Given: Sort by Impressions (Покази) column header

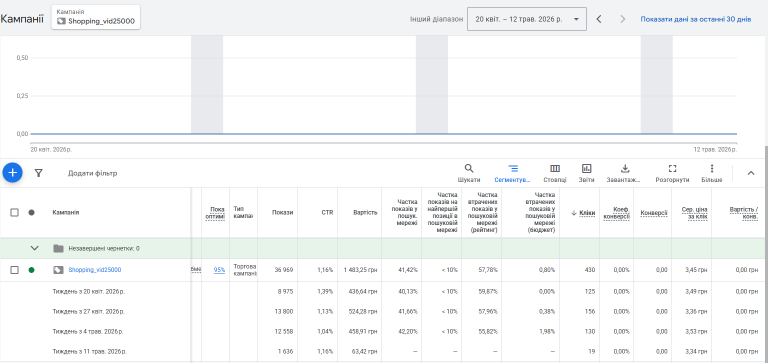Looking at the screenshot, I should [x=284, y=213].
